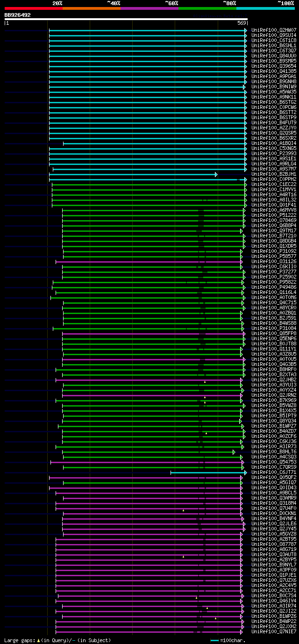
Task: Open hit UniRef100_Q2HW07 label
Action: [274, 30]
